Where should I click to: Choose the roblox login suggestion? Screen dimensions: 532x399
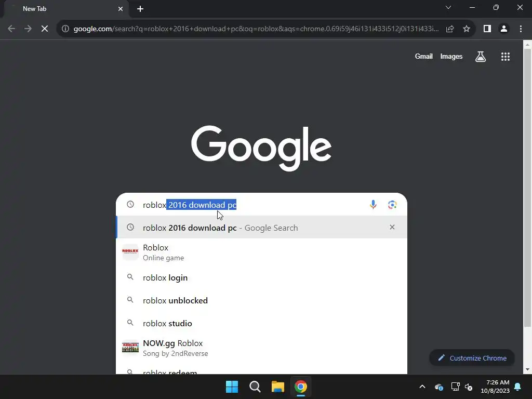point(261,277)
